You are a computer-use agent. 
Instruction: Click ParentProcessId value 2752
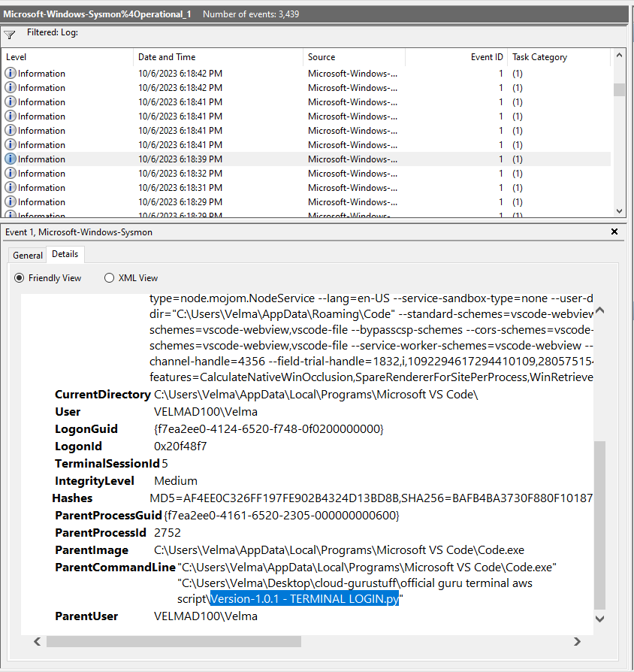(167, 533)
